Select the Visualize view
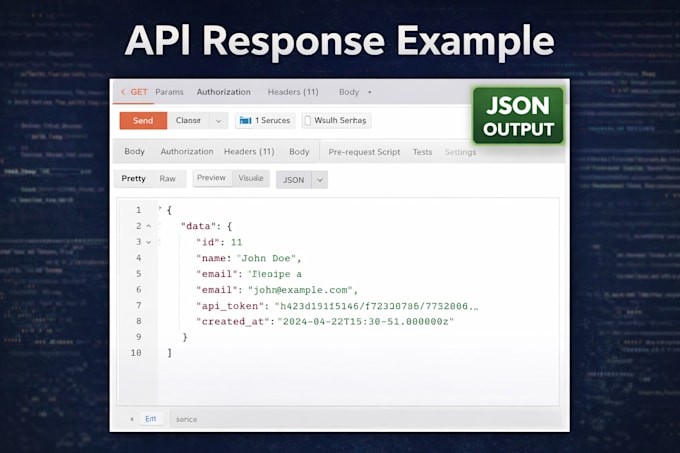 click(x=251, y=178)
